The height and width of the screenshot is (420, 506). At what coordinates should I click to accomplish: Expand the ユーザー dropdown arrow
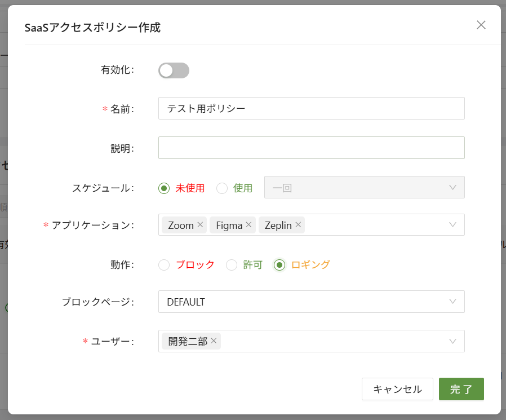click(452, 341)
